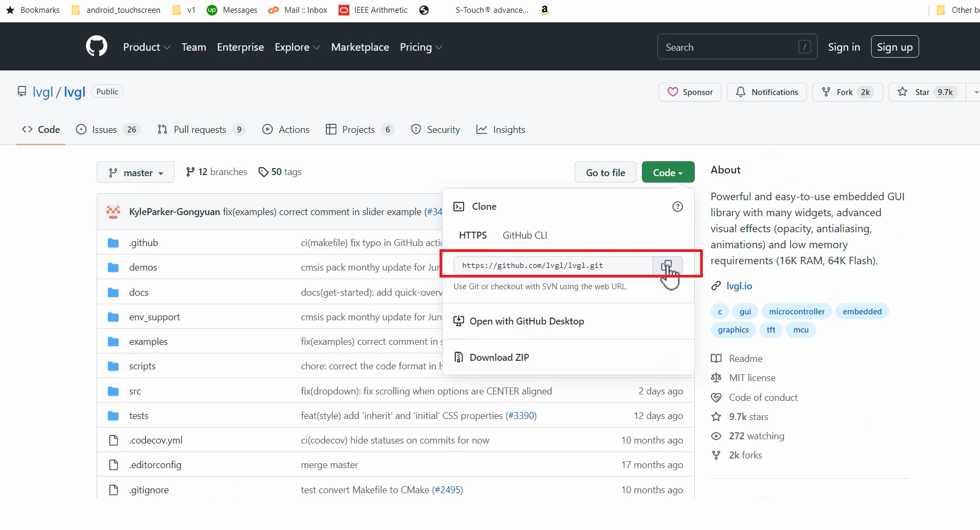This screenshot has width=980, height=530.
Task: Click the Go to file button
Action: click(605, 172)
